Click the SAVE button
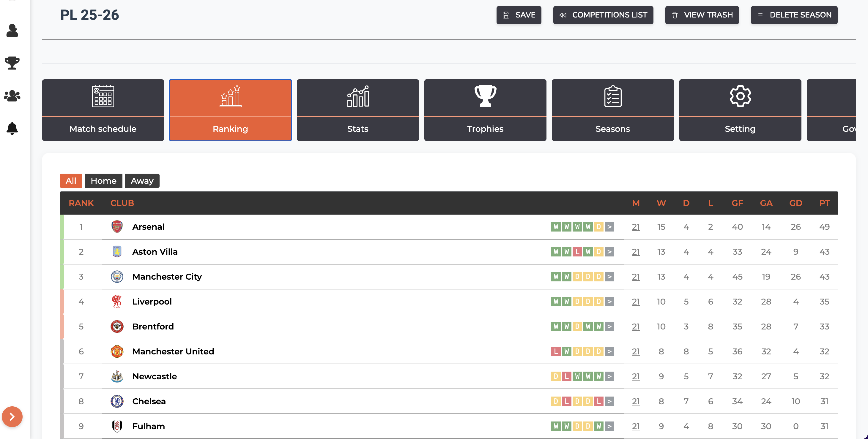Screen dimensions: 868x439 (x=519, y=15)
